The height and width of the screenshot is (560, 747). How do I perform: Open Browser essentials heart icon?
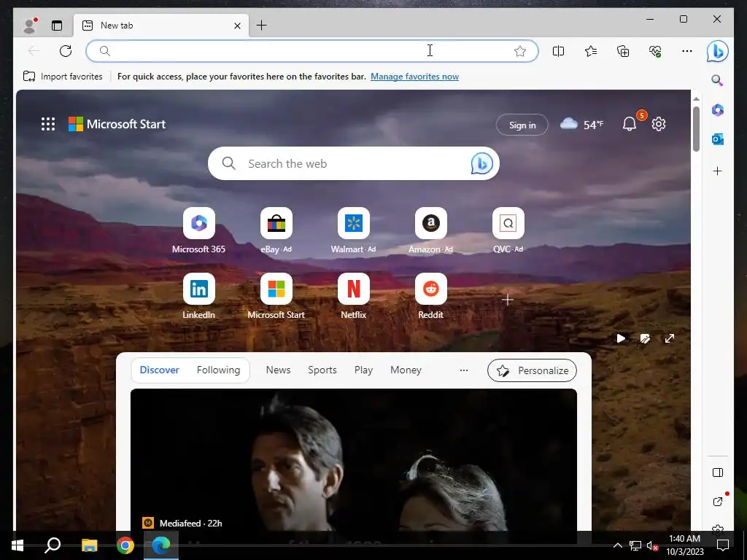click(655, 51)
